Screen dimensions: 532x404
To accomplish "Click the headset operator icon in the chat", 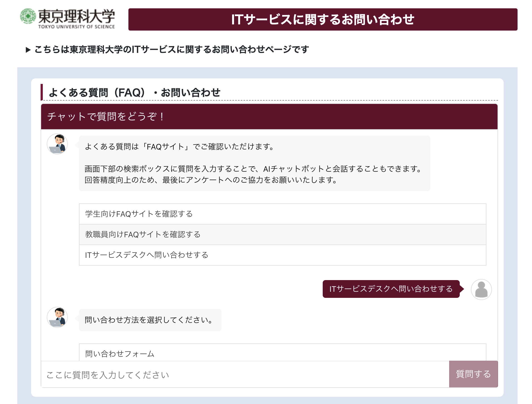I will pyautogui.click(x=57, y=144).
